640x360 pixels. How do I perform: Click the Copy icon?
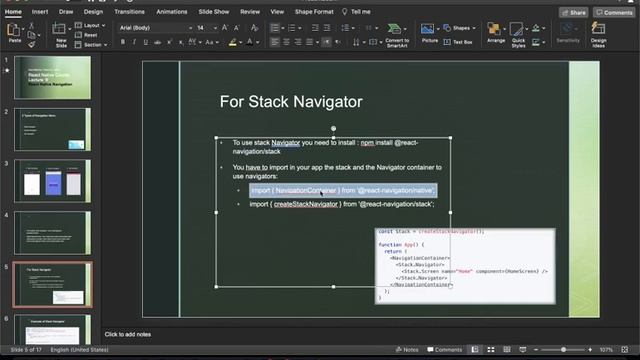[x=31, y=35]
